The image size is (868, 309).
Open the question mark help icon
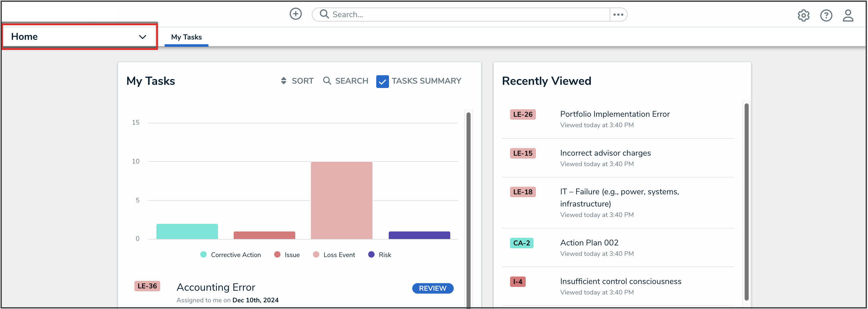click(826, 15)
